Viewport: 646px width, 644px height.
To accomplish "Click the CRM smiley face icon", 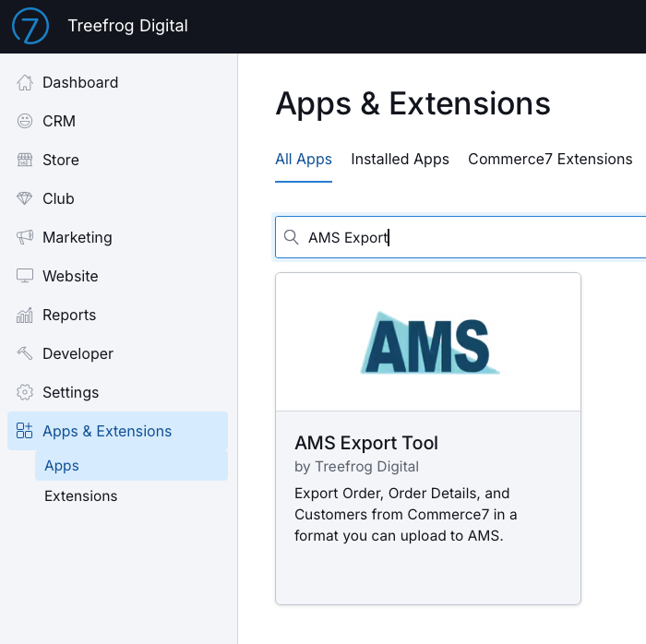I will [x=25, y=121].
